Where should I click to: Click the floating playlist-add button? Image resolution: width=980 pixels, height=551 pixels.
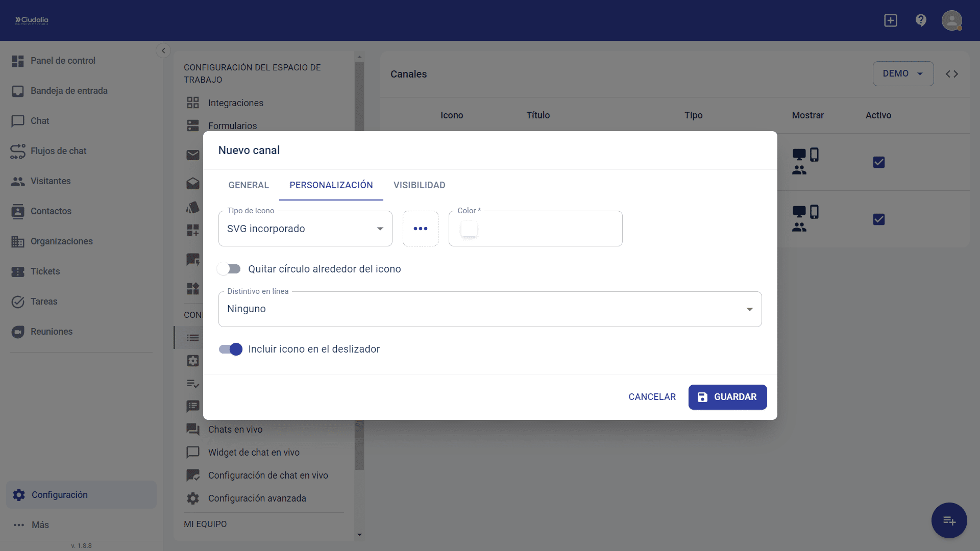949,520
